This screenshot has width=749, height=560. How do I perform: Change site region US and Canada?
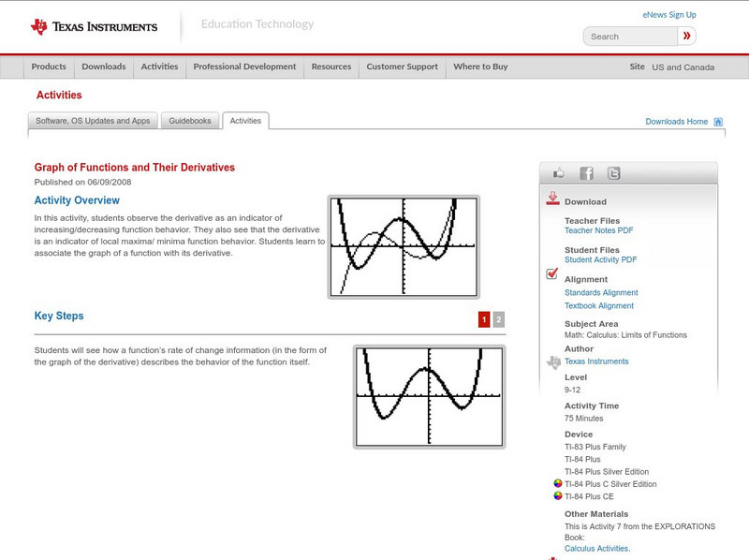[683, 67]
